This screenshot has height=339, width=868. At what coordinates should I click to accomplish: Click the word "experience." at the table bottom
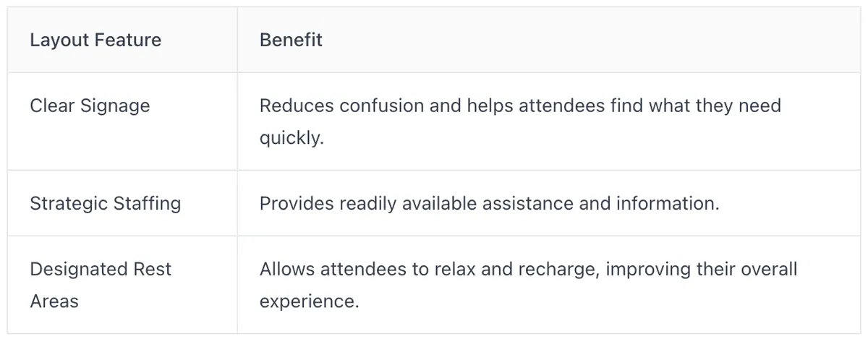click(x=310, y=302)
